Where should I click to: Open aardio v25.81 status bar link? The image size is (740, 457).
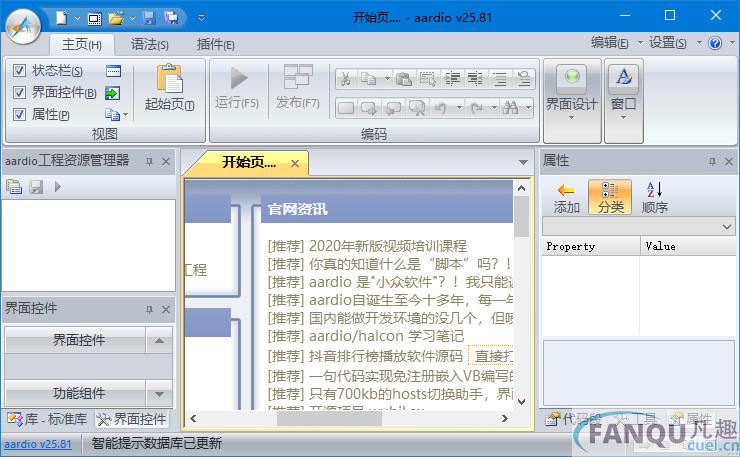click(x=38, y=444)
